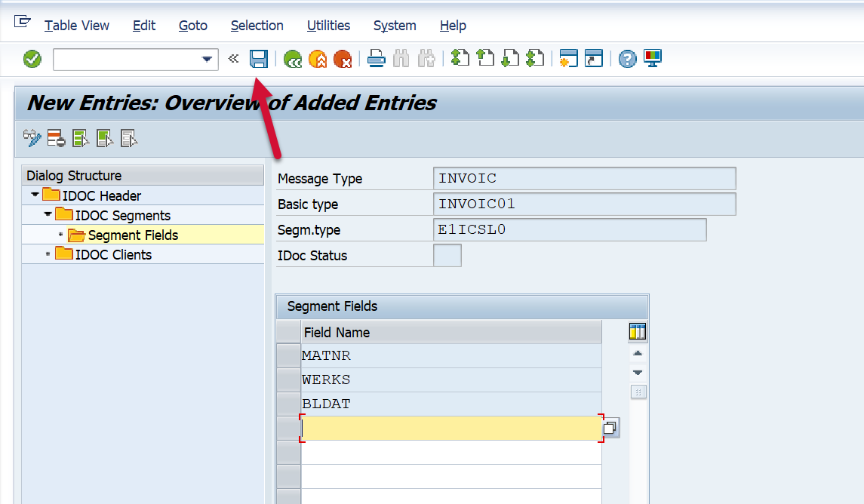864x504 pixels.
Task: Open the Utilities menu
Action: (328, 26)
